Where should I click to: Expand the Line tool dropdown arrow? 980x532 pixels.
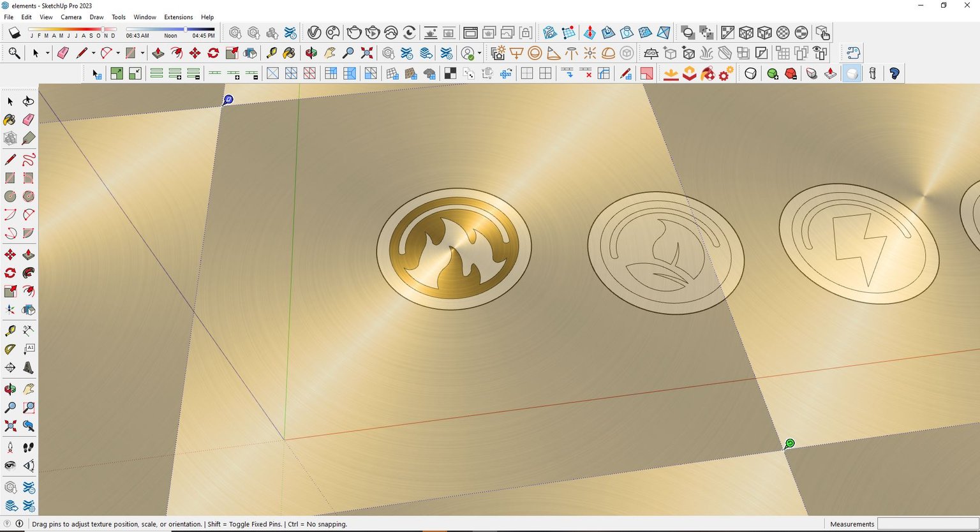point(93,53)
